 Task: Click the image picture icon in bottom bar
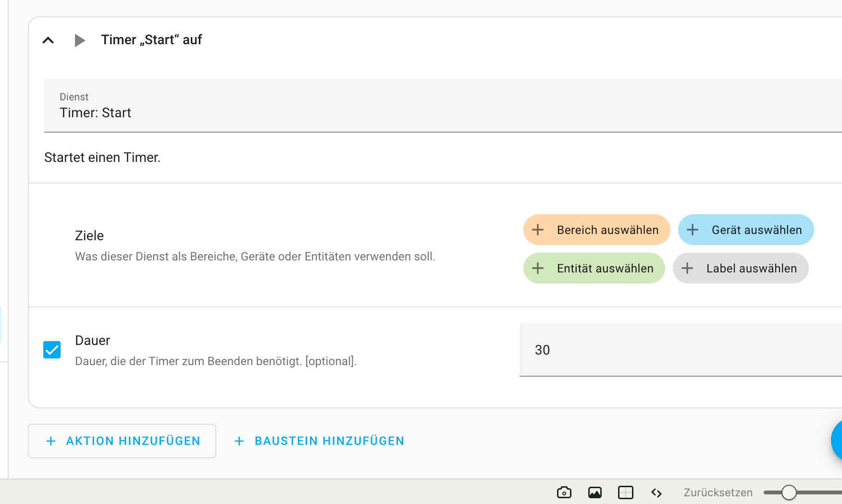click(x=595, y=492)
